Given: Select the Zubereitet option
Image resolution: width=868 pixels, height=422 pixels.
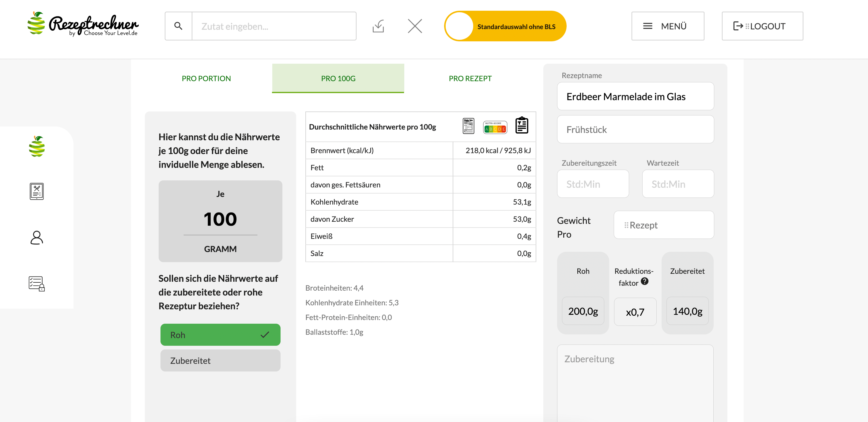Looking at the screenshot, I should coord(220,360).
